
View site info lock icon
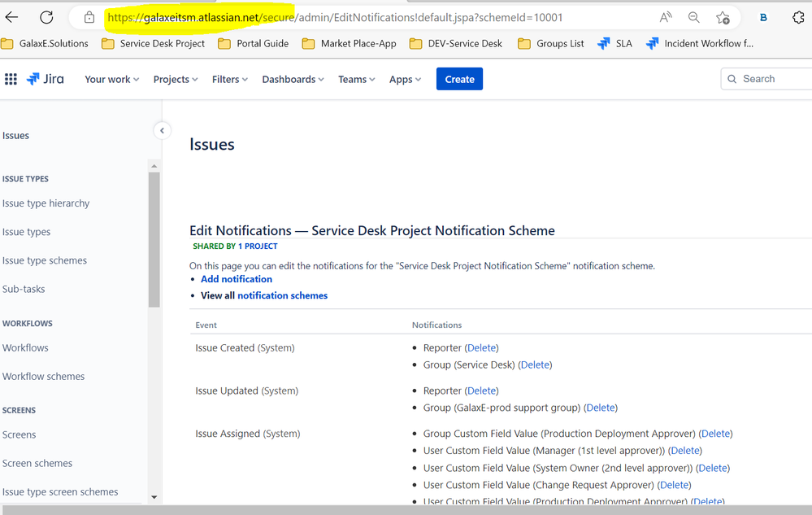(89, 17)
